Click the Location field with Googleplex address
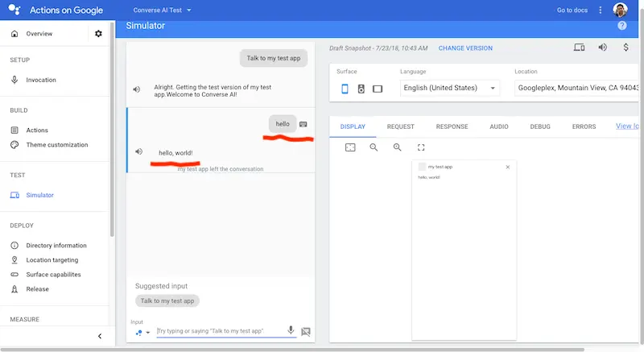Screen dimensions: 644x352 coord(577,88)
